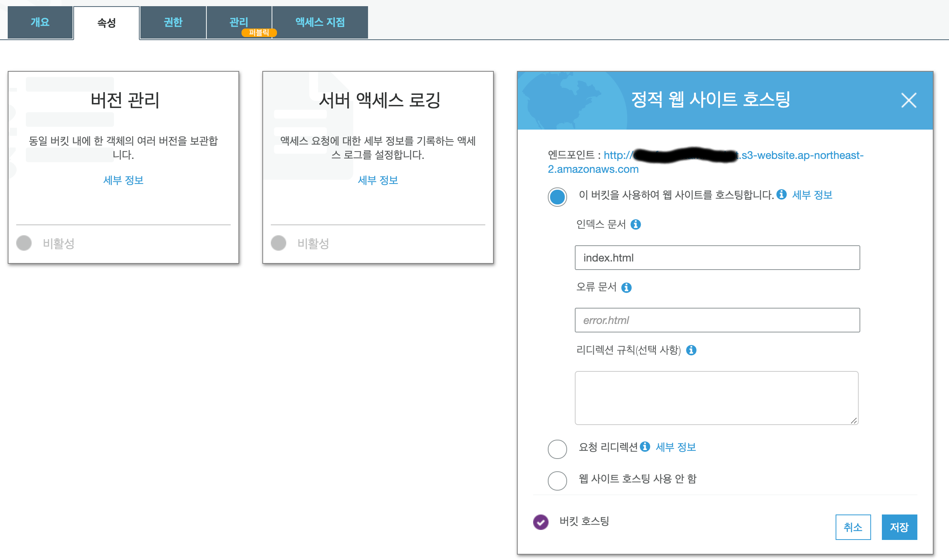Click the 퍼블릭 badge under tabs

259,33
